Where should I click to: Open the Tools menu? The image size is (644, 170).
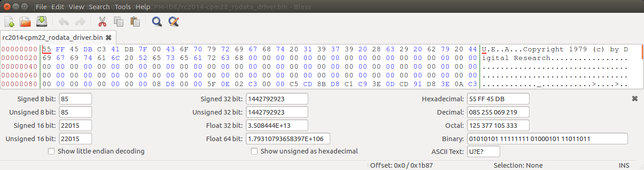click(123, 7)
